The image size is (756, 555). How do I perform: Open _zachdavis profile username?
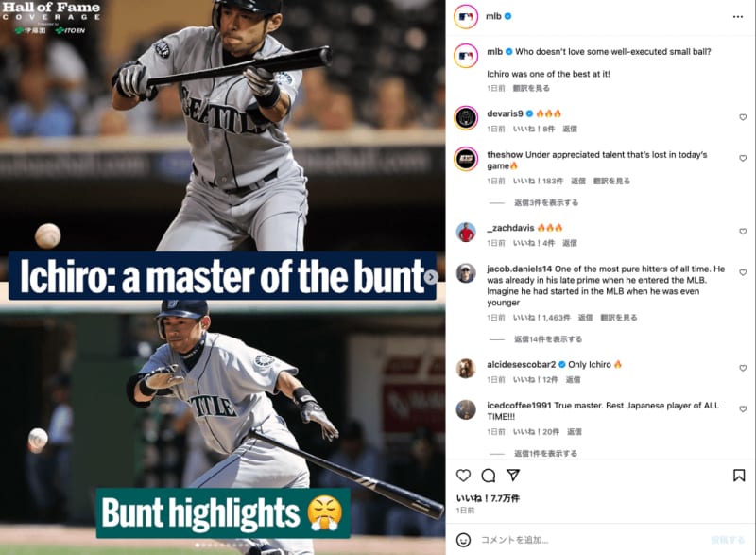click(x=510, y=228)
